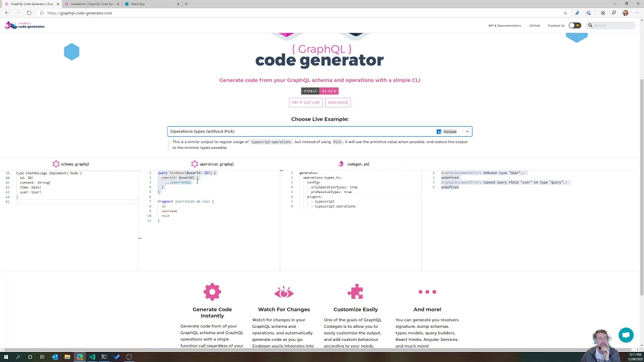This screenshot has width=644, height=362.
Task: Click the magnifier icon in site search
Action: click(590, 26)
